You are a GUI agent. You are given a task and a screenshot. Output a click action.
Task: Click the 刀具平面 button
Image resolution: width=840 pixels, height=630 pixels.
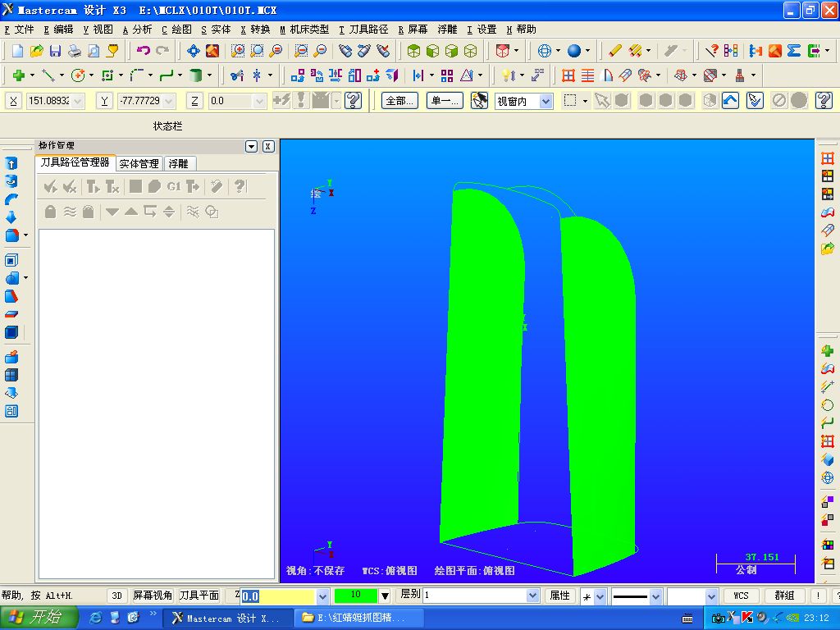199,596
